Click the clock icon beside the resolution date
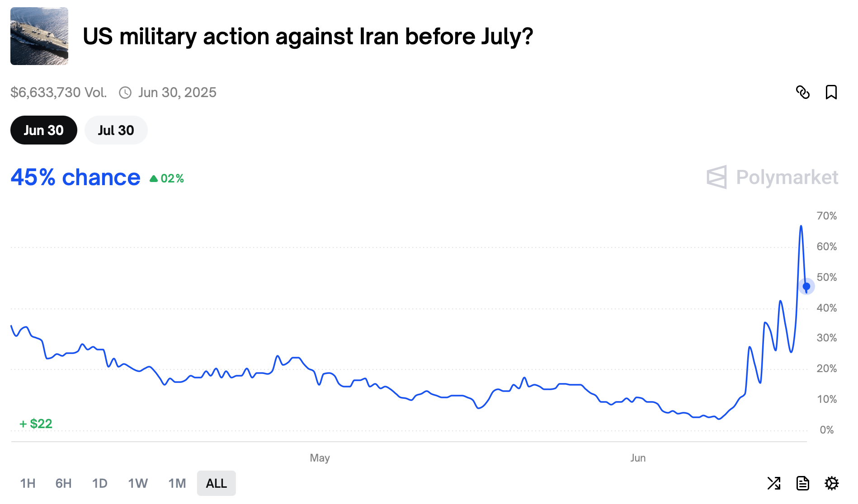The height and width of the screenshot is (504, 858). click(x=125, y=92)
